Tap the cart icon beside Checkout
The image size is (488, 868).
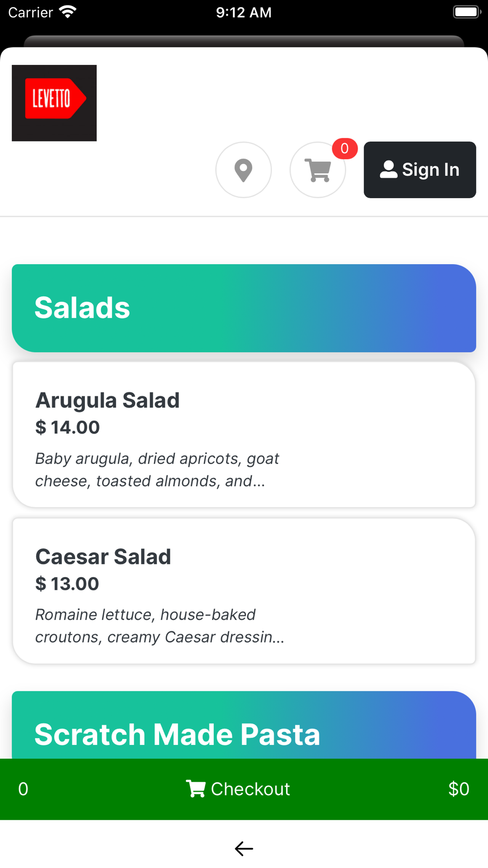196,788
